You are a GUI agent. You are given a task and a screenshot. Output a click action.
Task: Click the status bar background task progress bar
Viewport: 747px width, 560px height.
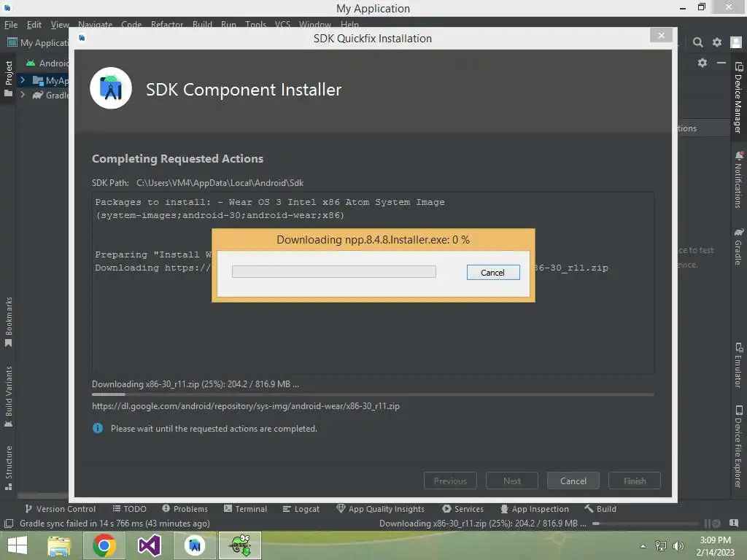[x=646, y=524]
